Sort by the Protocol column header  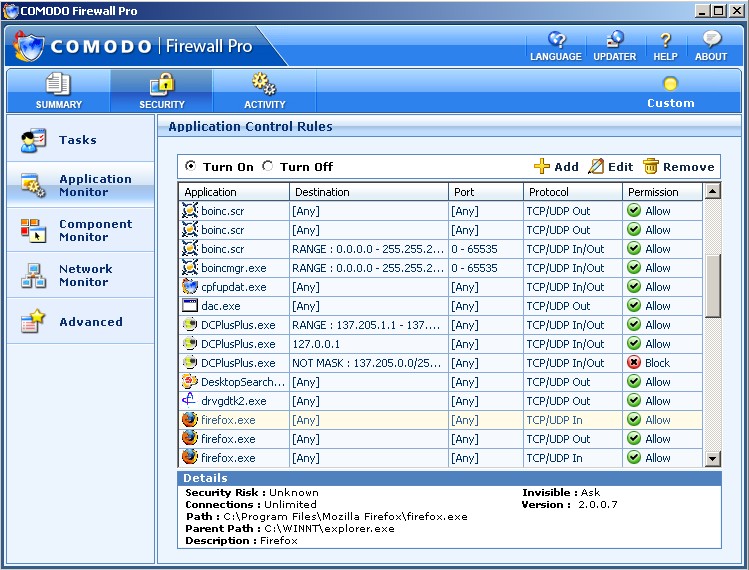tap(573, 192)
